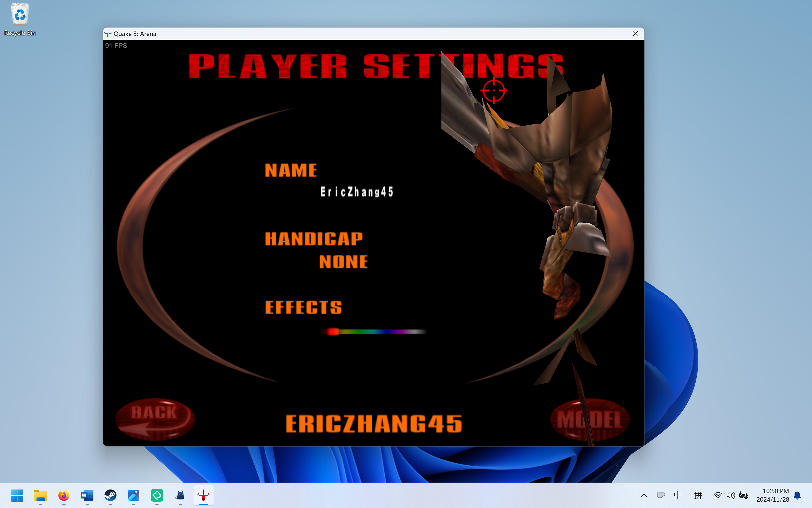Click the 拼 IME indicator
Viewport: 812px width, 508px height.
coord(698,495)
